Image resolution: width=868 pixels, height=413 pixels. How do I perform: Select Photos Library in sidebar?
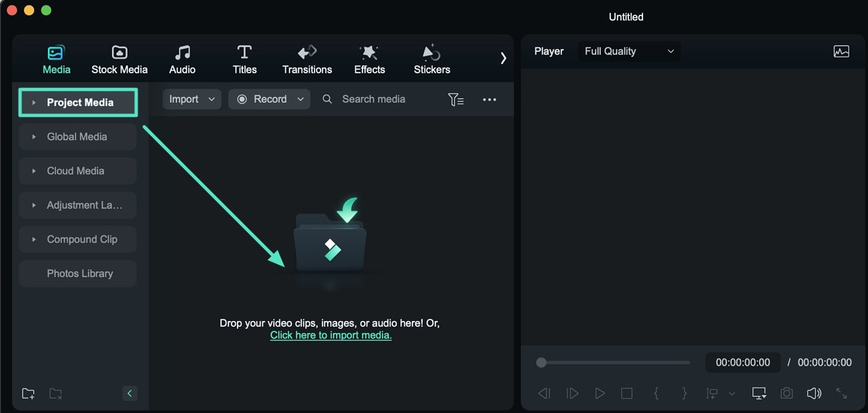point(78,274)
